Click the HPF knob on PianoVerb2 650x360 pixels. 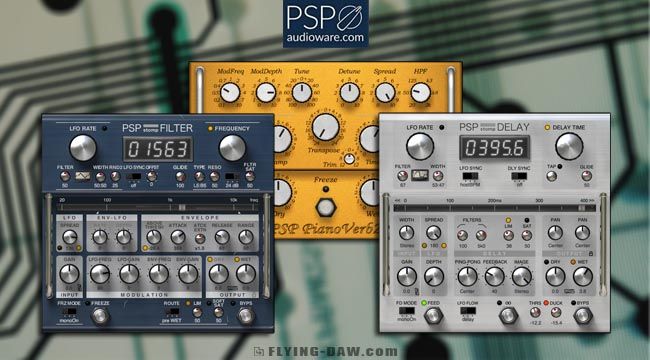(420, 92)
